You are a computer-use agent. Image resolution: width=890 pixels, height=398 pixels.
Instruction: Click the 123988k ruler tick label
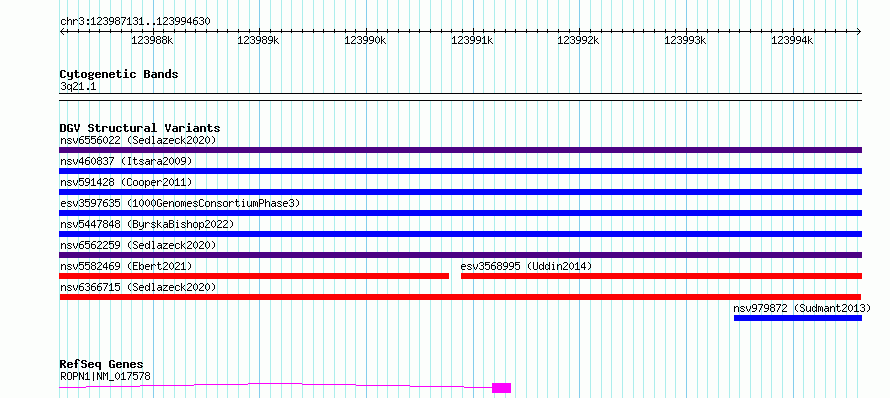(x=153, y=40)
